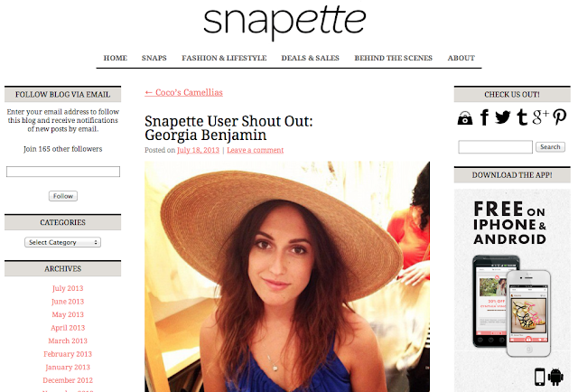Screen dimensions: 578x392
Task: Focus the blog search text field
Action: (x=495, y=146)
